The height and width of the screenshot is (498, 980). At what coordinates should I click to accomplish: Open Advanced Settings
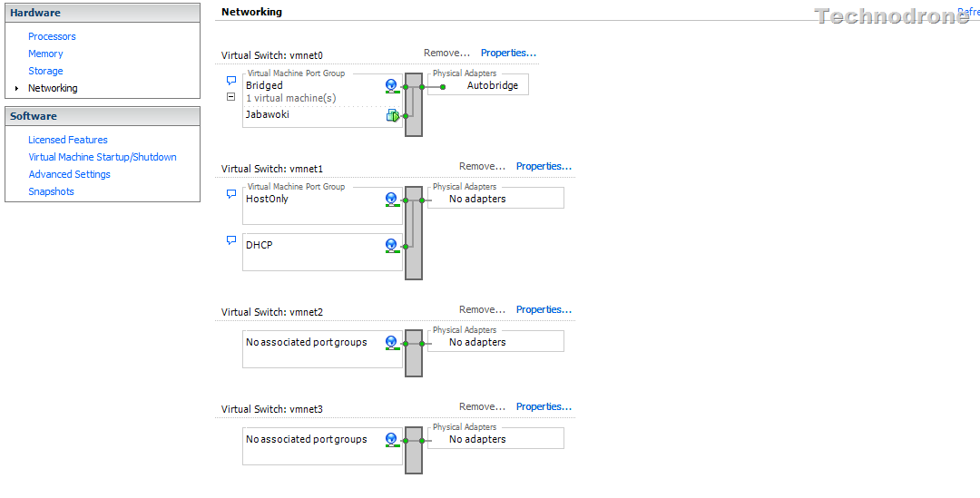(69, 174)
